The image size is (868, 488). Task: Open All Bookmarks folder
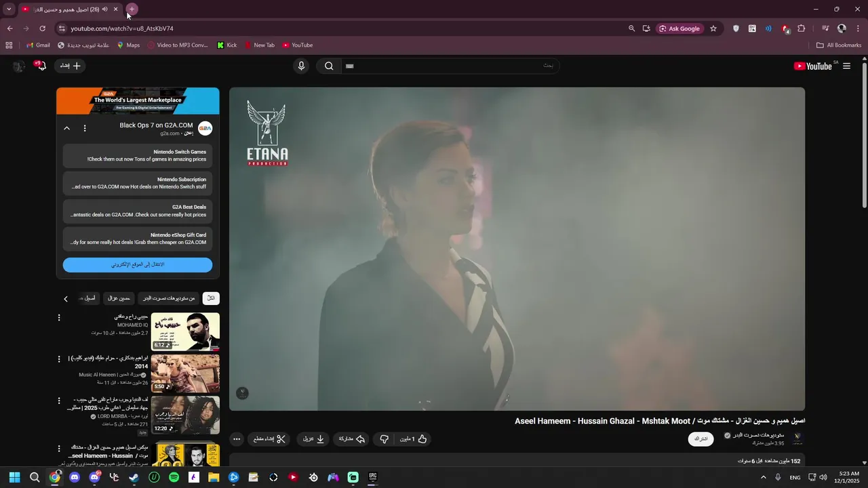839,45
